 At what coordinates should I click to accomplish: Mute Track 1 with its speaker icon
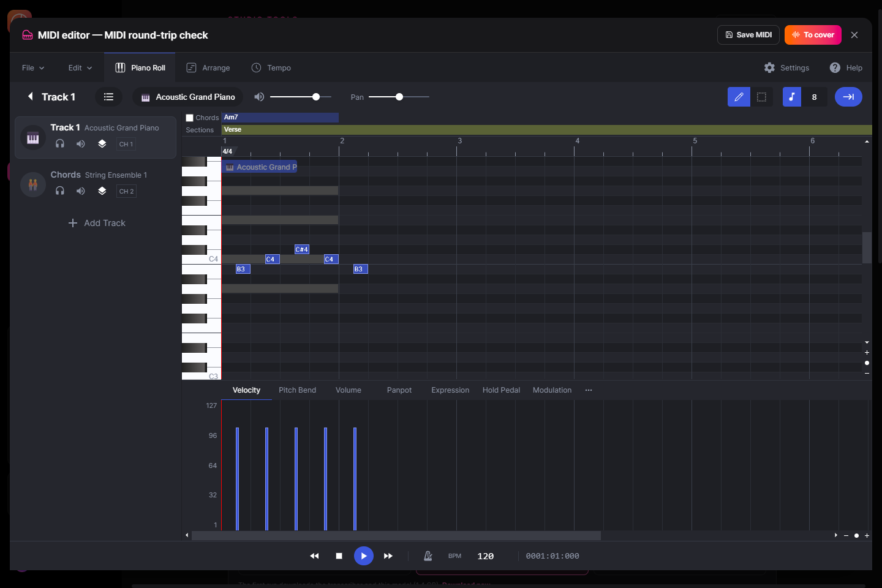pos(81,144)
